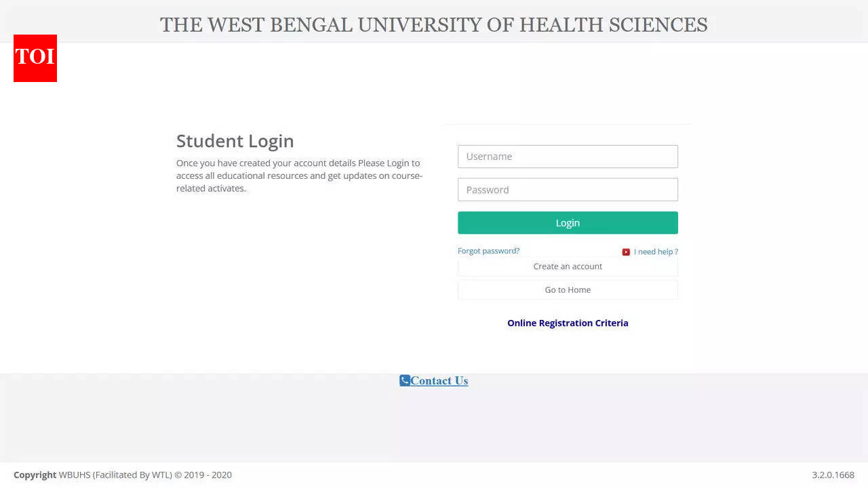This screenshot has height=488, width=868.
Task: Click the divider line above Username
Action: (x=568, y=124)
